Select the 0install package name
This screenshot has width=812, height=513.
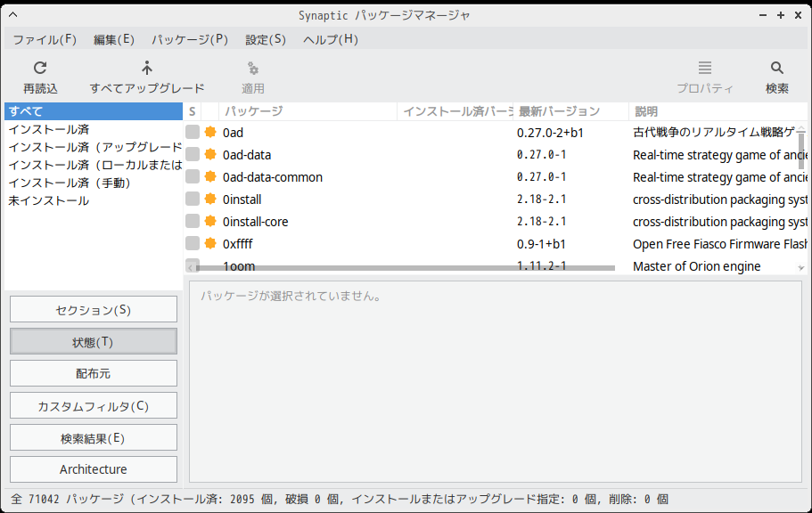[x=242, y=199]
